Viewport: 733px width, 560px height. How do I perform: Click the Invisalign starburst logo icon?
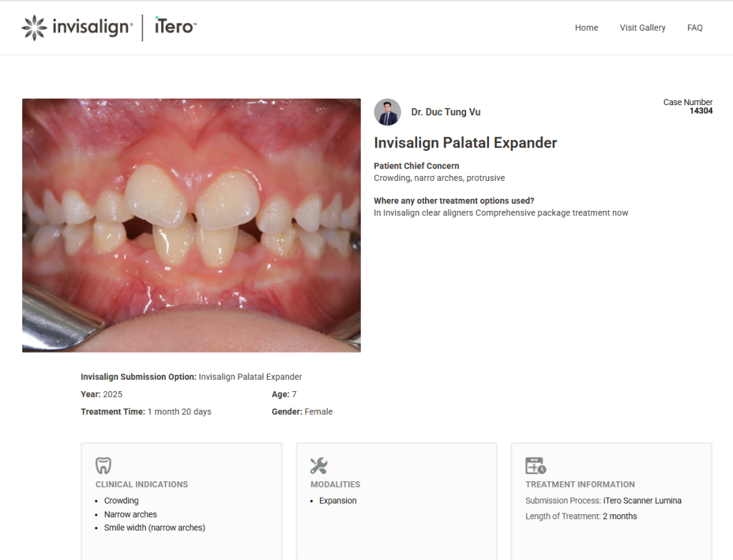tap(34, 27)
